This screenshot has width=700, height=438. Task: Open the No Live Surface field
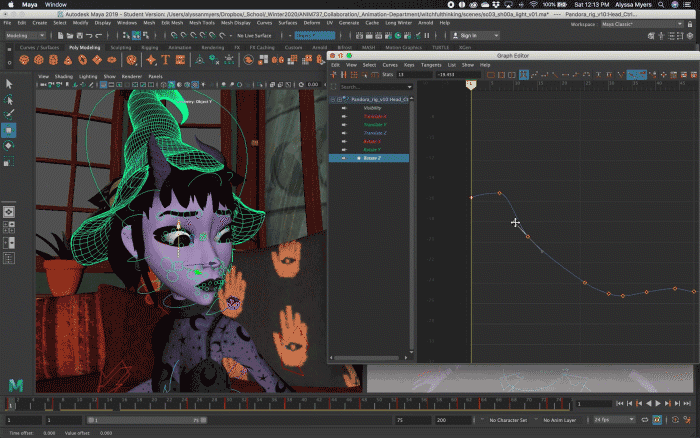(x=254, y=35)
